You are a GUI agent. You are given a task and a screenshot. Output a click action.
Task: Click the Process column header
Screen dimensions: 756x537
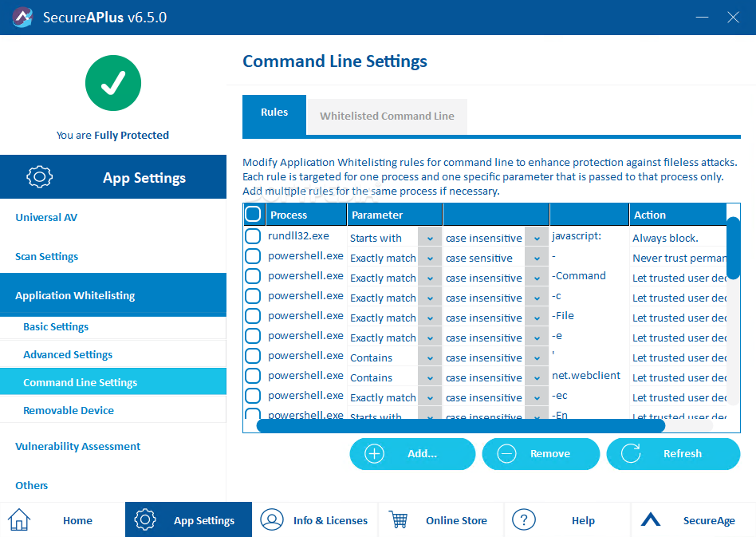(305, 215)
